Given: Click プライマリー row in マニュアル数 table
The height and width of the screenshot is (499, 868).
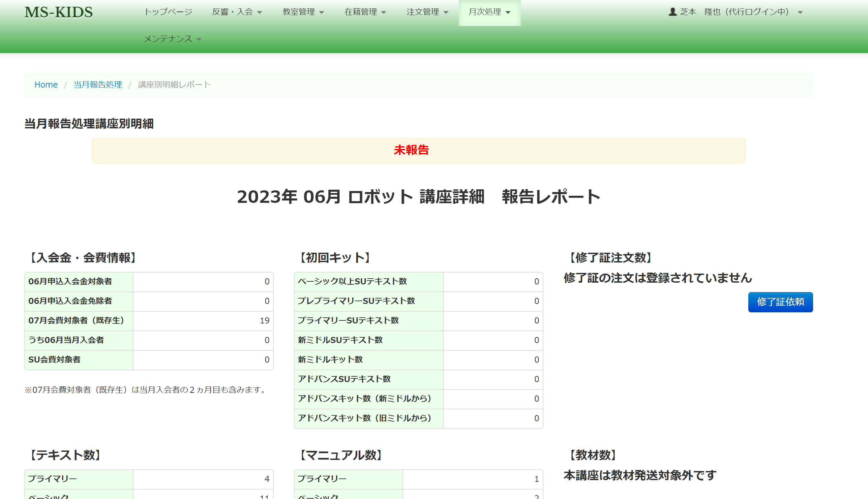Looking at the screenshot, I should click(322, 479).
